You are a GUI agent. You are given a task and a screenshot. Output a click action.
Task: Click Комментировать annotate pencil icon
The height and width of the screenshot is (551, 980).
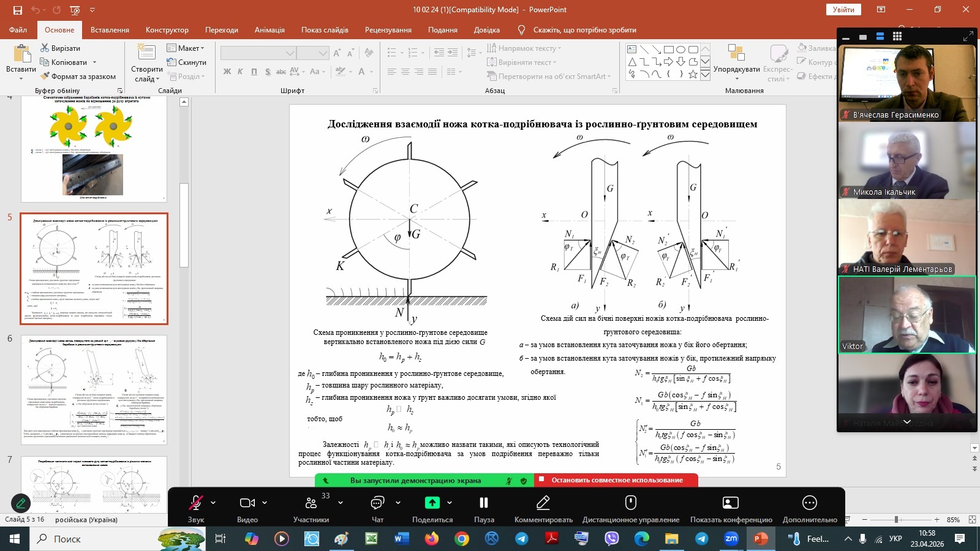543,503
